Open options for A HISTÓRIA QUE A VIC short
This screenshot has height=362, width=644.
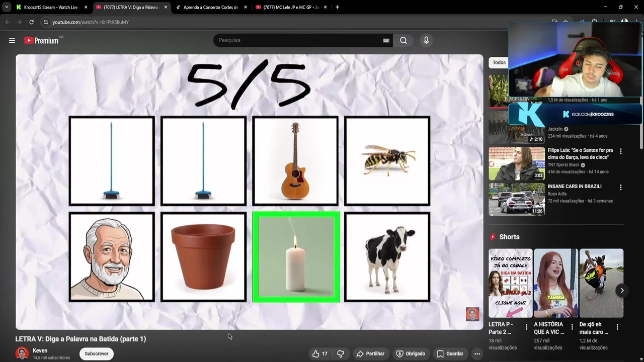572,327
